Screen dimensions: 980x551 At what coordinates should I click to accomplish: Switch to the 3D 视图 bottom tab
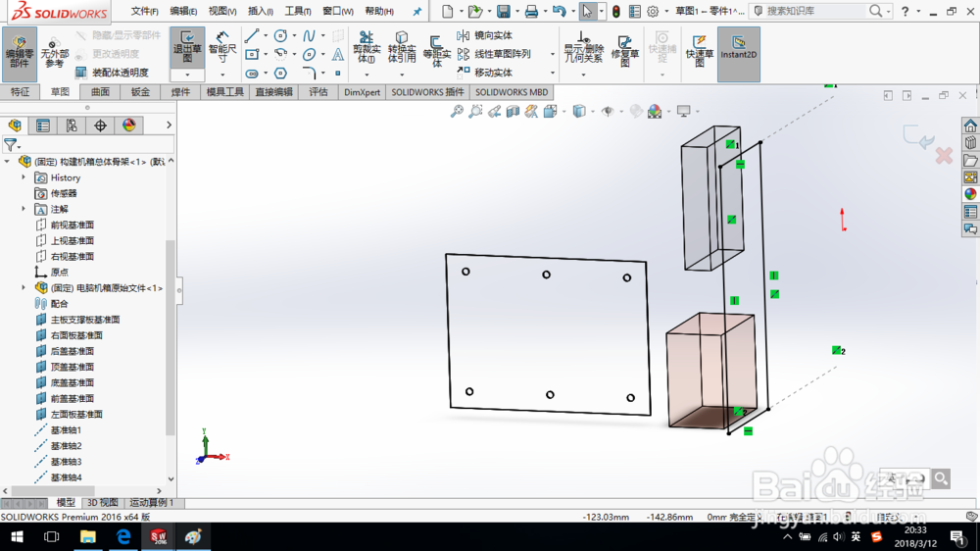click(x=103, y=502)
